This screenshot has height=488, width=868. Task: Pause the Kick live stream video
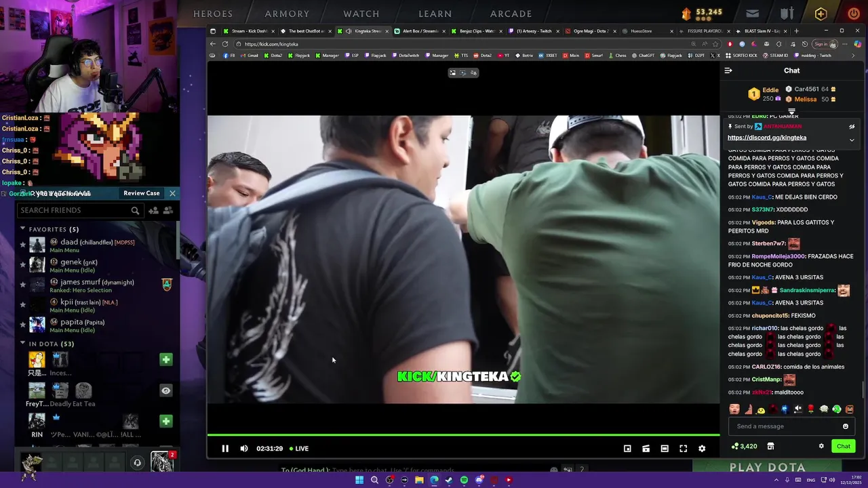click(225, 448)
